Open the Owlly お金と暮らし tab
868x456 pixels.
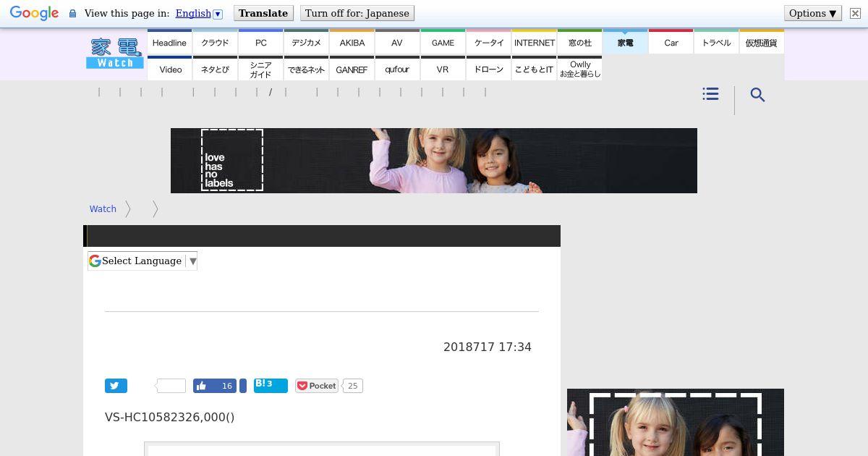[x=579, y=69]
